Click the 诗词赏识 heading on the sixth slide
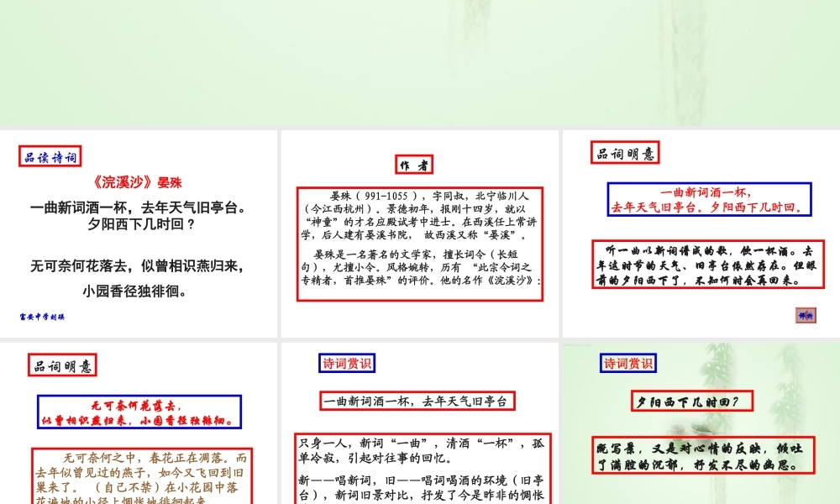840x504 pixels. click(627, 363)
